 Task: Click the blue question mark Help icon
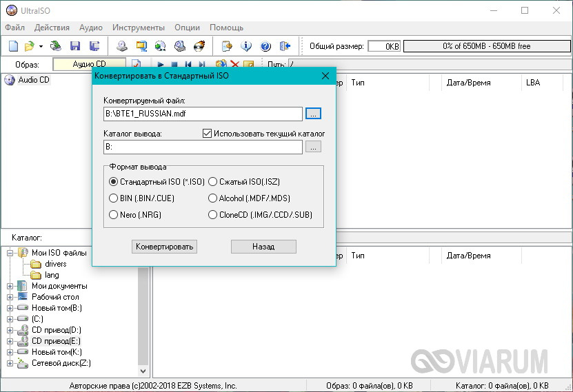(x=265, y=46)
